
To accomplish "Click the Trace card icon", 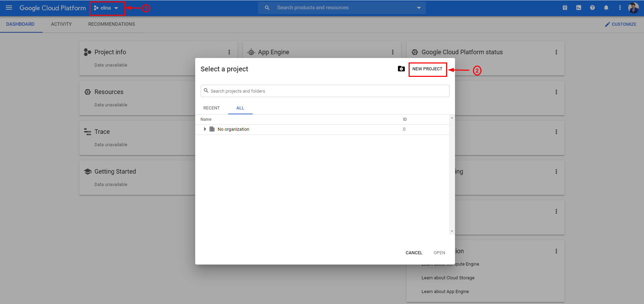I will pyautogui.click(x=88, y=132).
